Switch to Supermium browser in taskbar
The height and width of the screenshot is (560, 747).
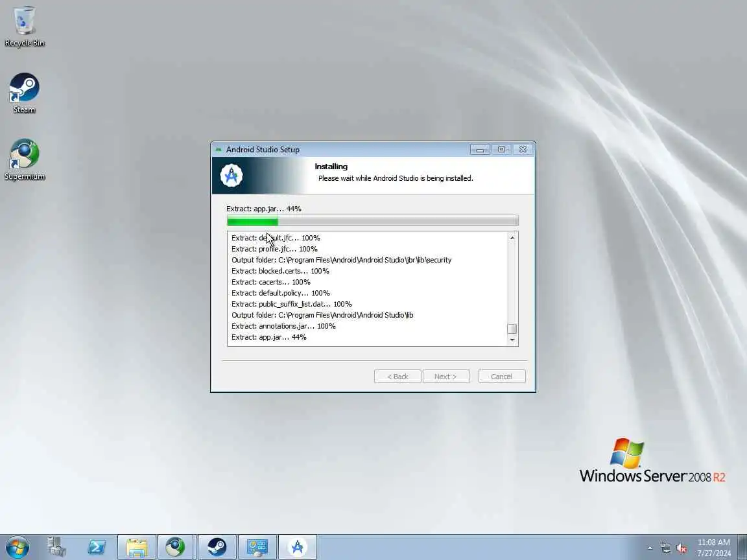pos(175,547)
